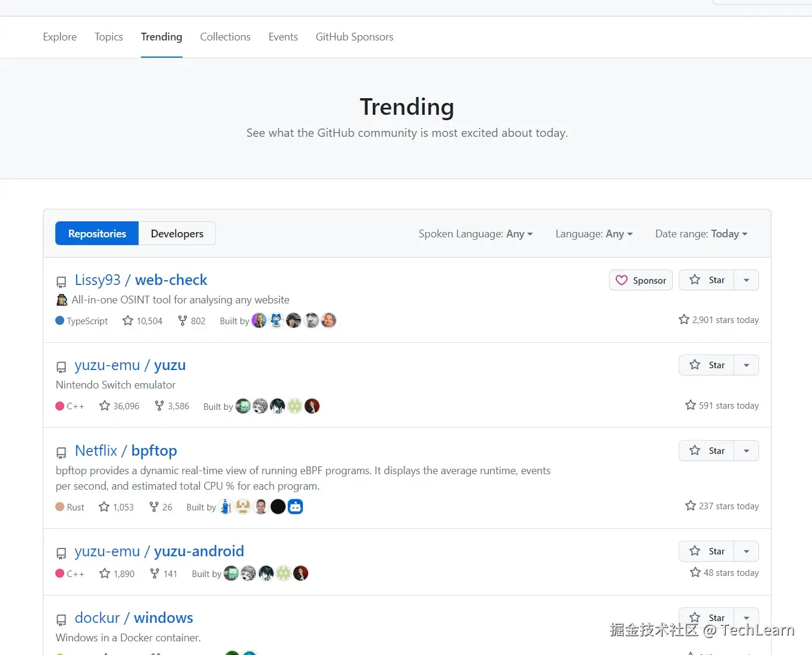Click the repo icon beside yuzu-emu / yuzu
Screen dimensions: 812x655
(x=61, y=366)
